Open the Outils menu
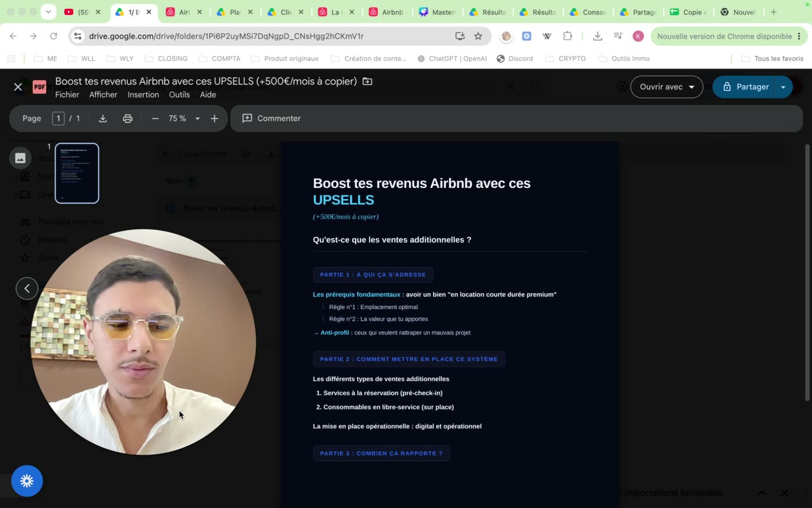 pos(180,95)
